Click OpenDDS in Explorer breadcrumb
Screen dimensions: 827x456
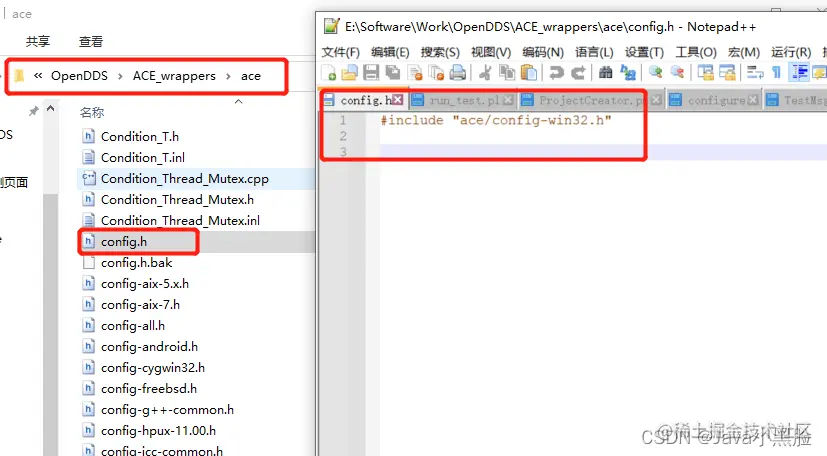click(x=79, y=76)
